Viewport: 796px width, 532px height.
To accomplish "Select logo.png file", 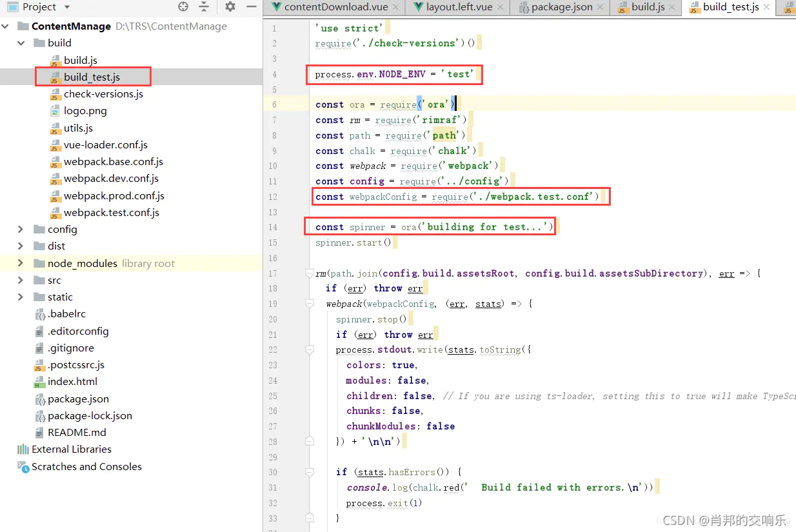I will [85, 111].
